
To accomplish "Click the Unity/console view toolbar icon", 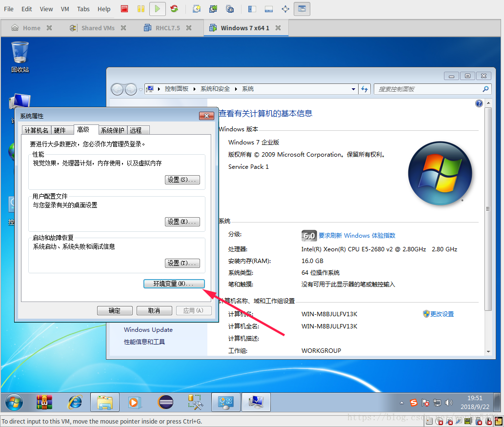I will [x=302, y=9].
